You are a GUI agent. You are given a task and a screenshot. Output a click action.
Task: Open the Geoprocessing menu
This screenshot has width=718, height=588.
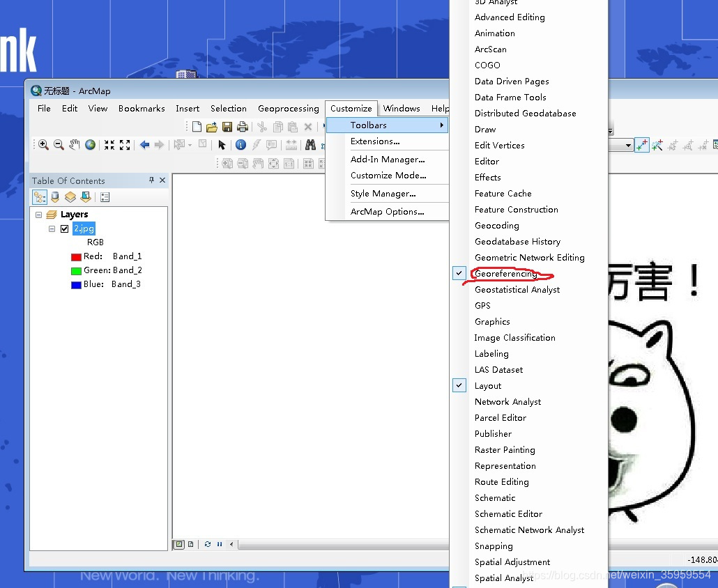pos(289,109)
